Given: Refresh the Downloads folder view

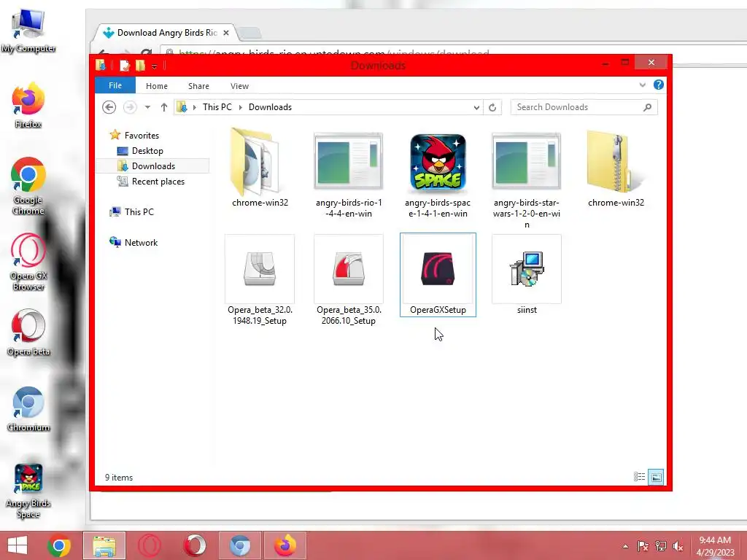Looking at the screenshot, I should click(x=492, y=107).
